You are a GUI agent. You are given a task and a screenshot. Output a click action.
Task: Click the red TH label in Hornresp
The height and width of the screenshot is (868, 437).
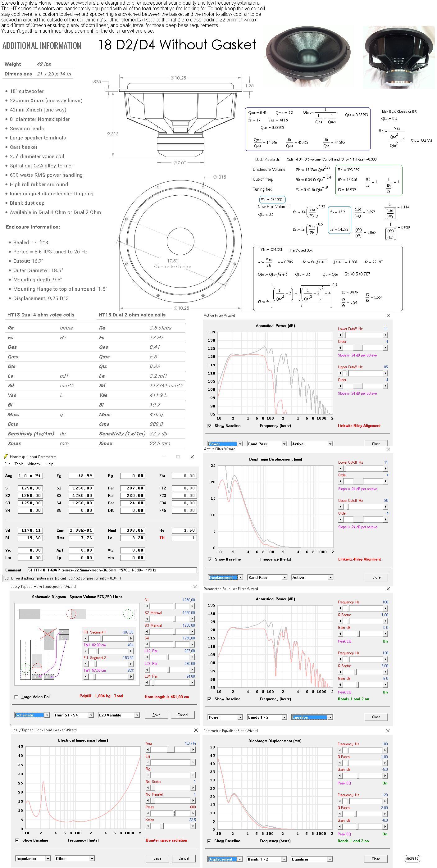click(x=162, y=538)
